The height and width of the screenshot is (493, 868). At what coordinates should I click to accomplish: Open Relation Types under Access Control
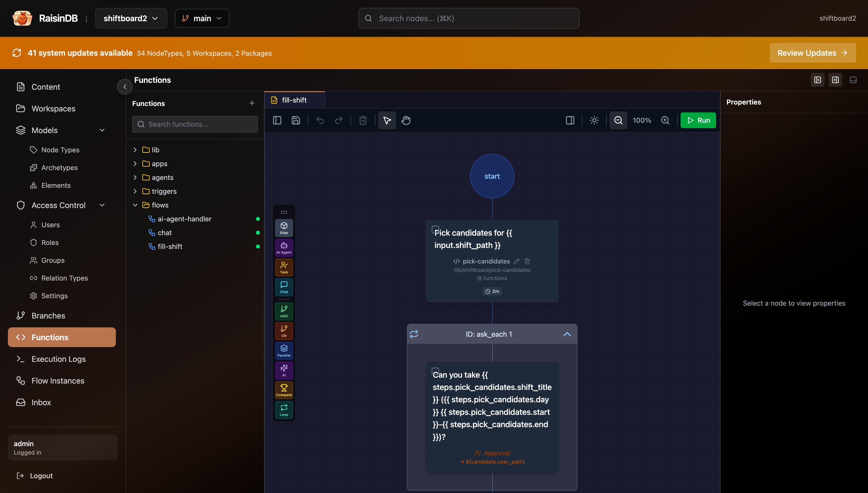64,278
